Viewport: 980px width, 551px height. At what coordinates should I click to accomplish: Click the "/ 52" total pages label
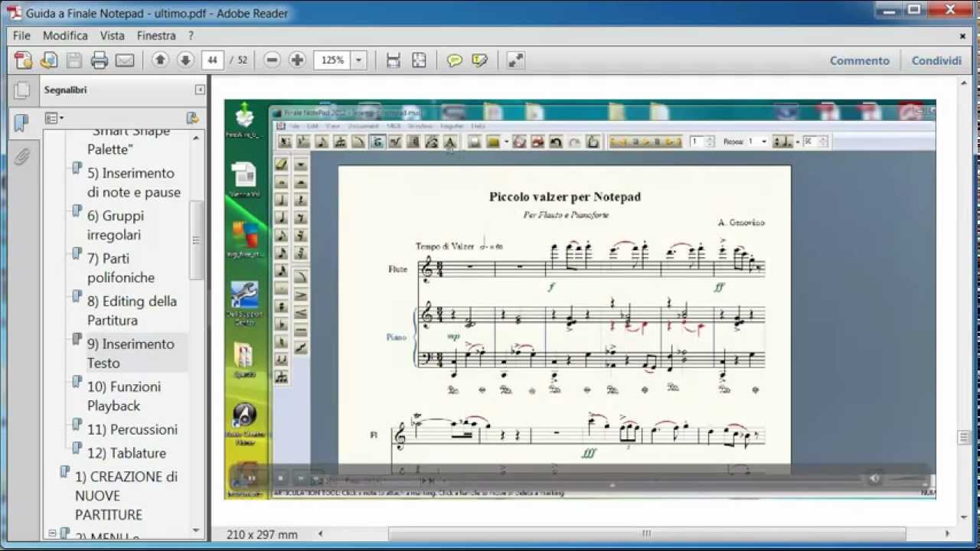(x=238, y=60)
